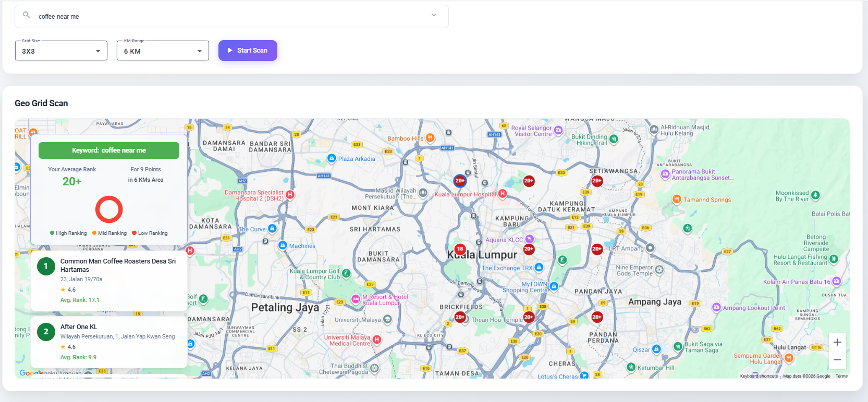This screenshot has width=868, height=402.
Task: Open the After One KL result card
Action: pos(109,342)
